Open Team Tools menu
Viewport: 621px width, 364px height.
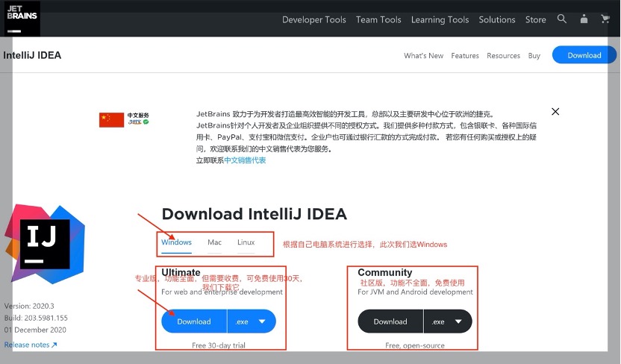pyautogui.click(x=378, y=19)
